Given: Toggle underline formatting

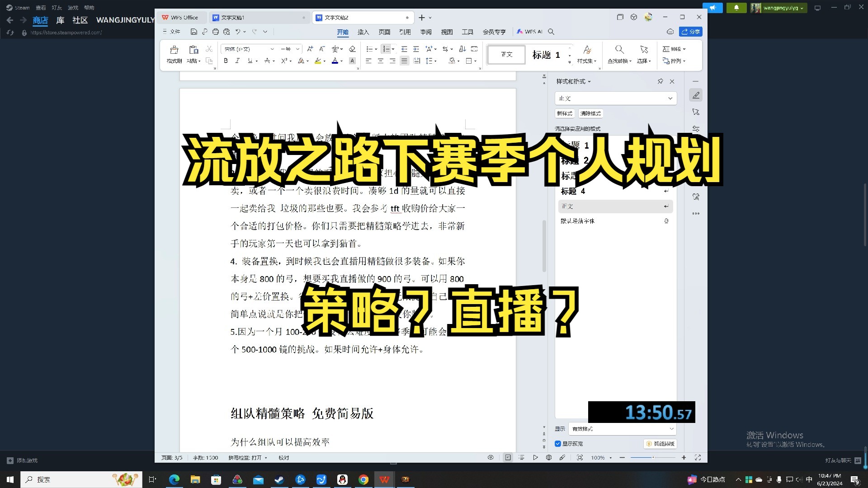Looking at the screenshot, I should click(250, 61).
